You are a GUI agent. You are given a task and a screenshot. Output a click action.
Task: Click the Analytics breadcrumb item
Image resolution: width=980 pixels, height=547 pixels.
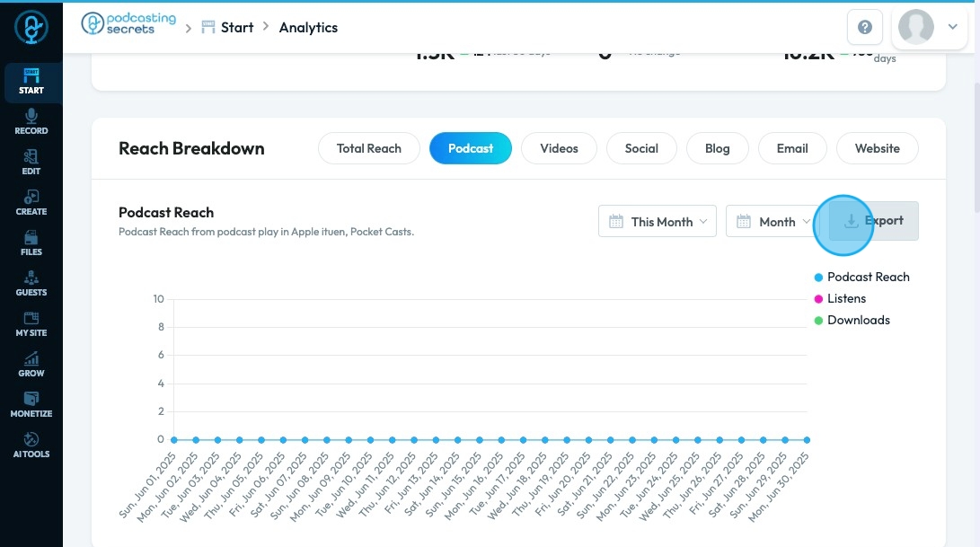pos(308,28)
